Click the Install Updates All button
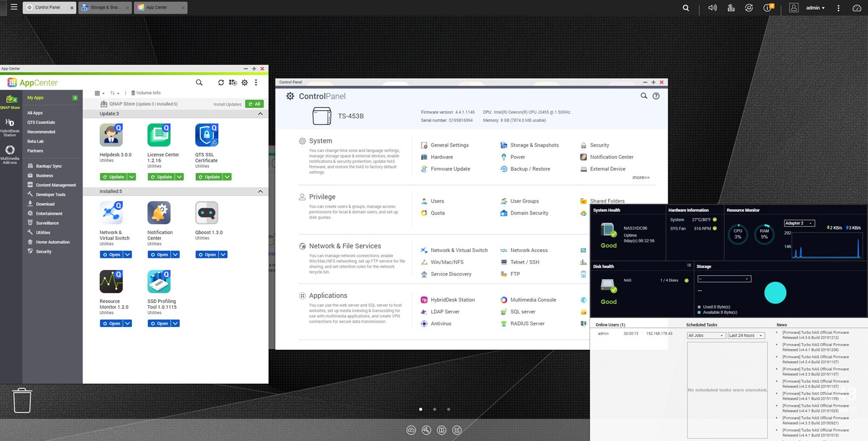The height and width of the screenshot is (441, 868). [x=254, y=104]
